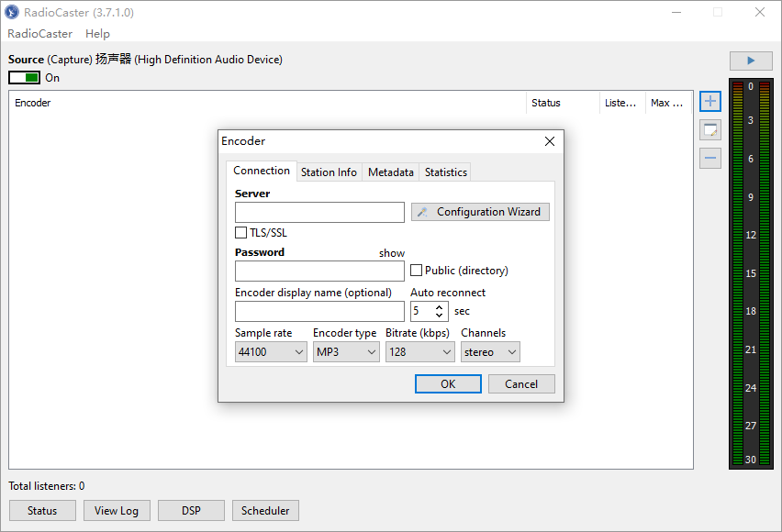
Task: Open the Channels dropdown
Action: click(x=490, y=352)
